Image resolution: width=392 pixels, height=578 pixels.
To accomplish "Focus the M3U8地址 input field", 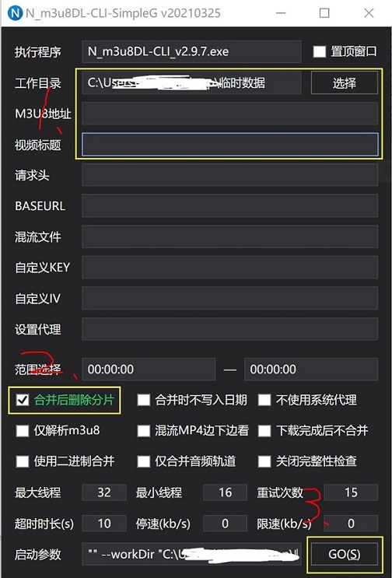I will click(230, 114).
